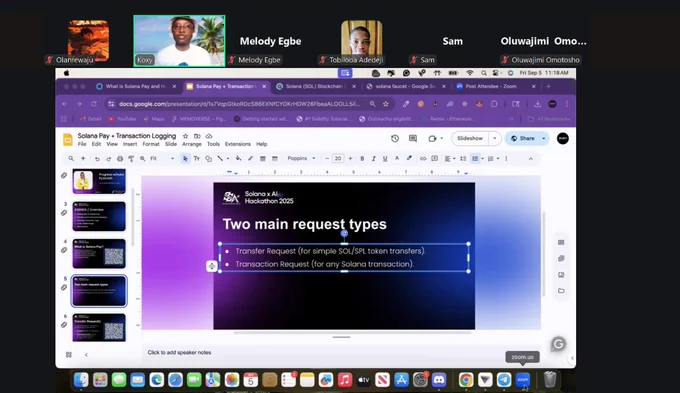Star the Solana Pay presentation title
This screenshot has height=393, width=680.
click(186, 136)
